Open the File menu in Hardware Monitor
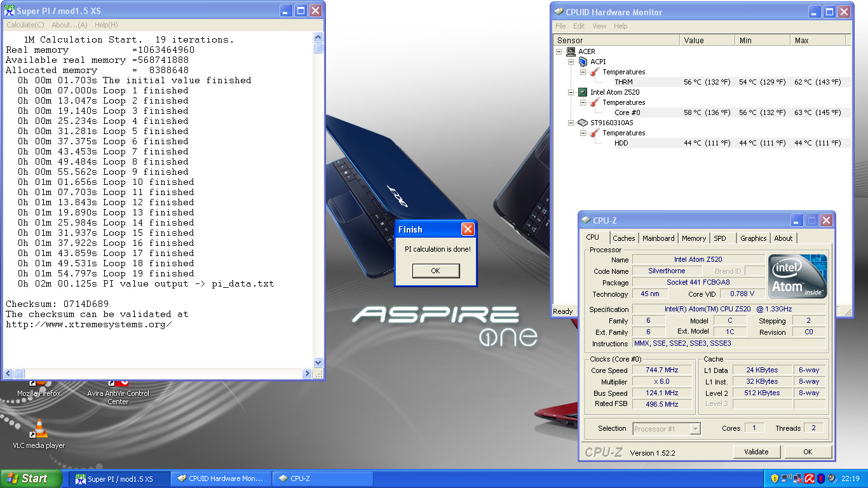 point(560,26)
